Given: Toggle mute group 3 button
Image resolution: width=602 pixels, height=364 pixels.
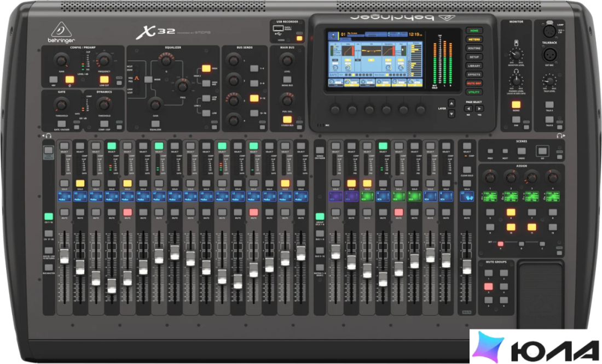Looking at the screenshot, I should tap(488, 286).
